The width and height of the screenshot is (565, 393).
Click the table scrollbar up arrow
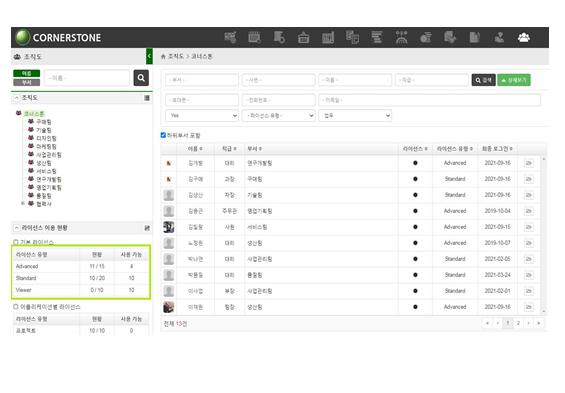tap(544, 159)
